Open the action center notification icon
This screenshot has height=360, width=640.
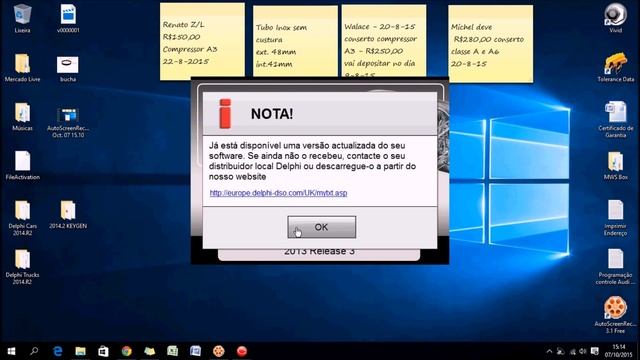click(595, 351)
